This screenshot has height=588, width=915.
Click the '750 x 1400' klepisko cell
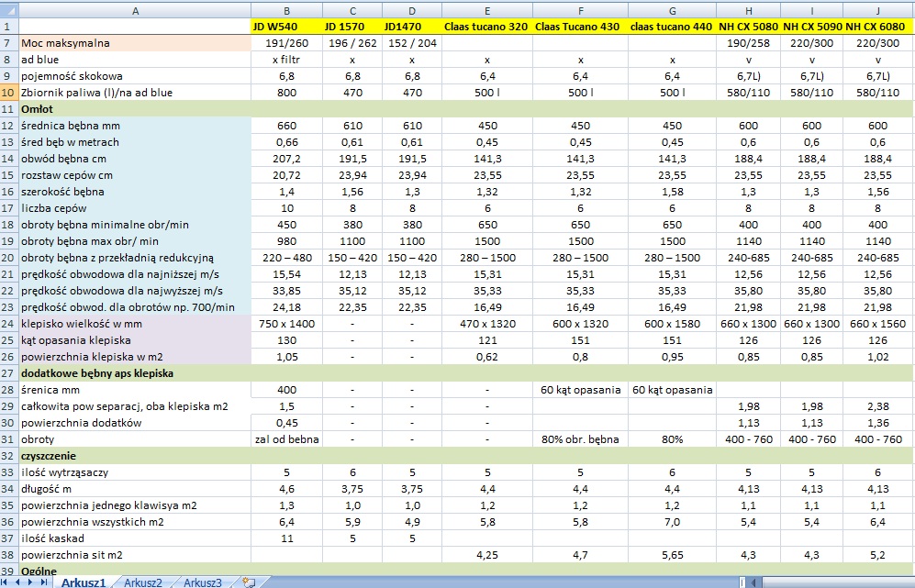[x=286, y=324]
